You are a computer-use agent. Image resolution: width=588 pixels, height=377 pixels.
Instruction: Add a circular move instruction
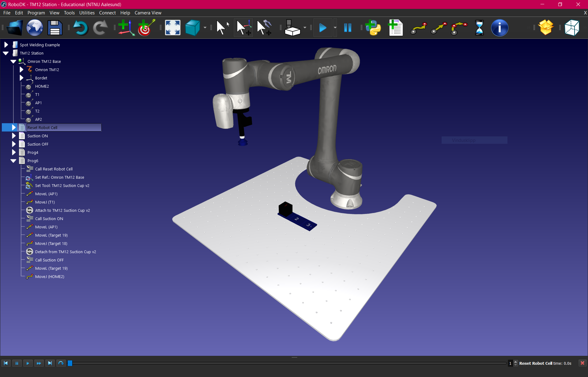point(459,28)
